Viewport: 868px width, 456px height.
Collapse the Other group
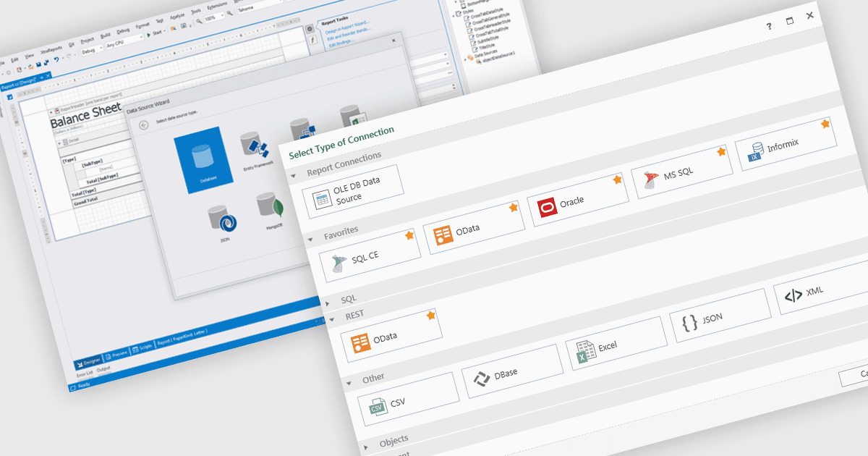[349, 382]
